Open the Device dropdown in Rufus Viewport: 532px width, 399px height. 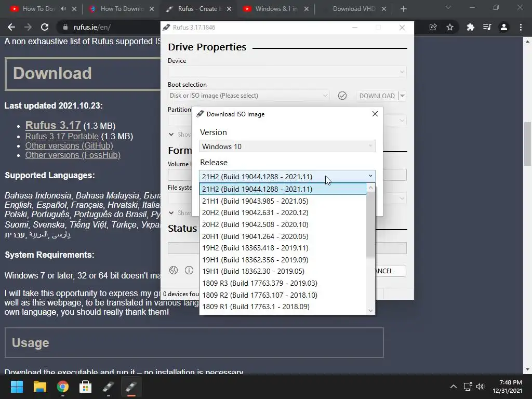point(287,72)
